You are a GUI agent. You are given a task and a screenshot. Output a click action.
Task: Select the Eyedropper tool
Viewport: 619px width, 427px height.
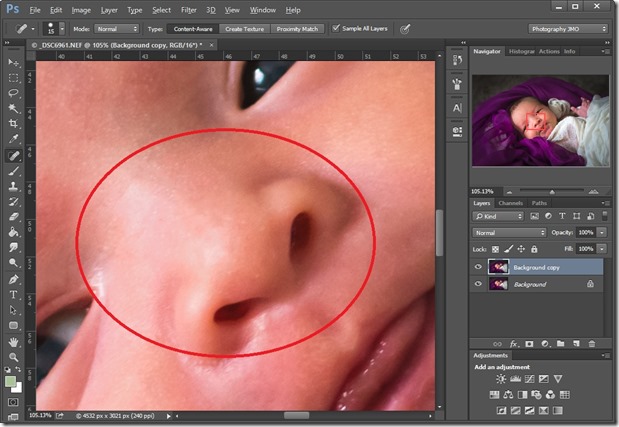click(x=13, y=139)
